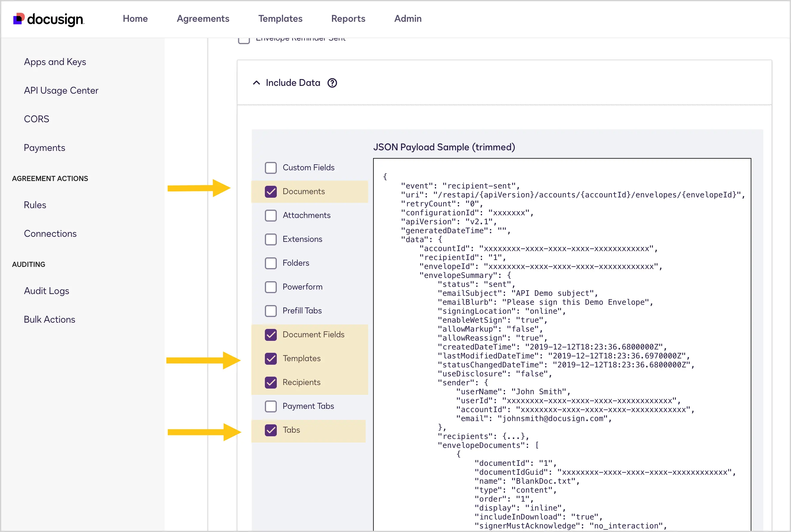Switch to the Reports page
This screenshot has height=532, width=791.
348,19
